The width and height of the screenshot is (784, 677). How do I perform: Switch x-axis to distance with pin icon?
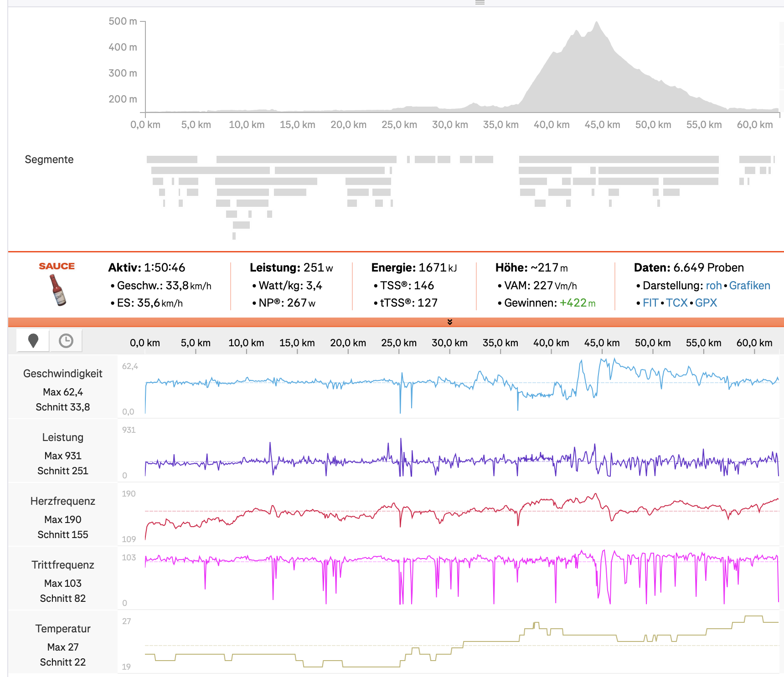[33, 341]
